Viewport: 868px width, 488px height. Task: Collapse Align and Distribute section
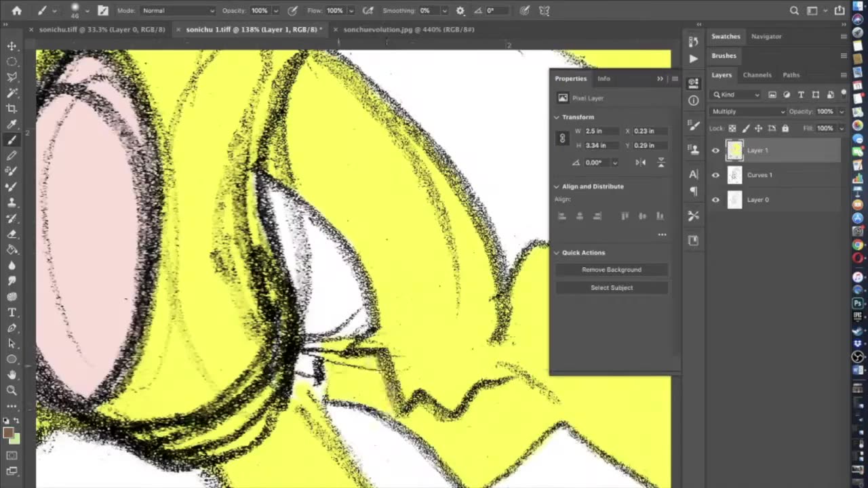click(557, 186)
